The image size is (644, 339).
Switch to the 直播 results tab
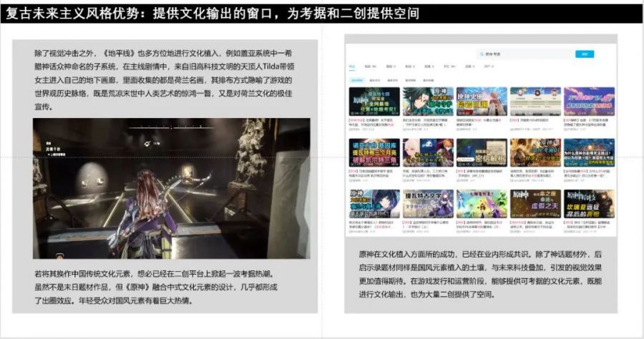(x=429, y=67)
